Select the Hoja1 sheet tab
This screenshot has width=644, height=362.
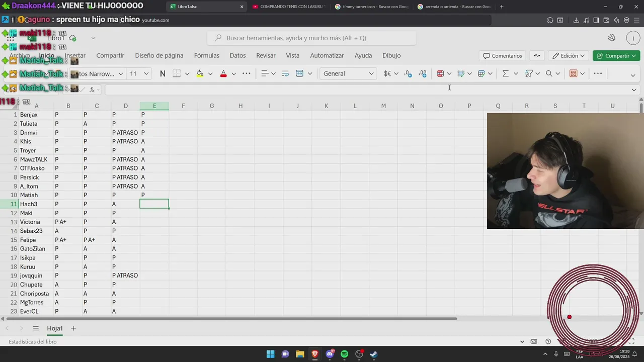coord(55,328)
